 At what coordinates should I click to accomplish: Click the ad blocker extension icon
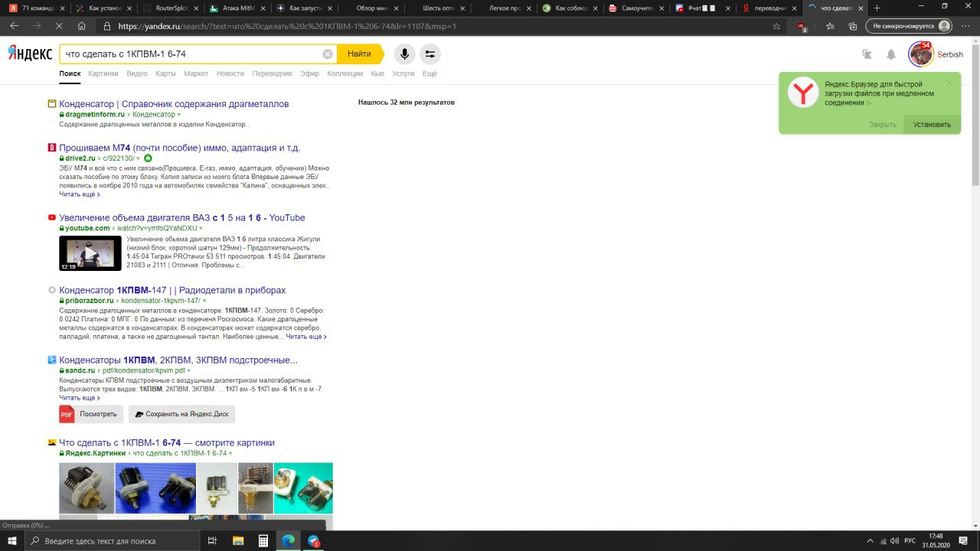coord(802,26)
